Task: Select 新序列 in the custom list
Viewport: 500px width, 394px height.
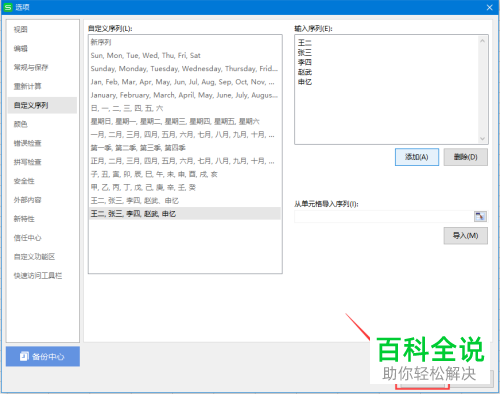Action: pyautogui.click(x=185, y=42)
